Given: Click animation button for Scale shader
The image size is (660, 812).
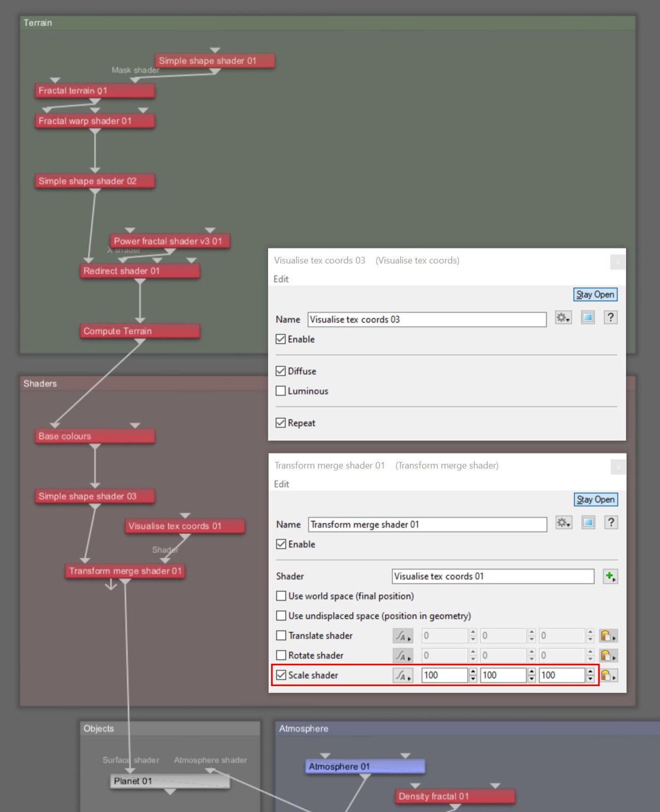Looking at the screenshot, I should click(403, 675).
